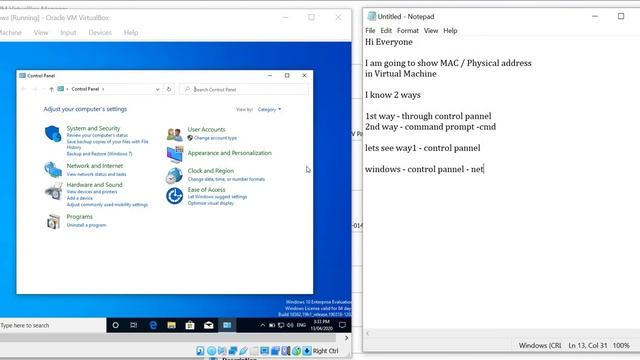The height and width of the screenshot is (360, 640).
Task: Open Action Center notifications in VM
Action: [342, 325]
